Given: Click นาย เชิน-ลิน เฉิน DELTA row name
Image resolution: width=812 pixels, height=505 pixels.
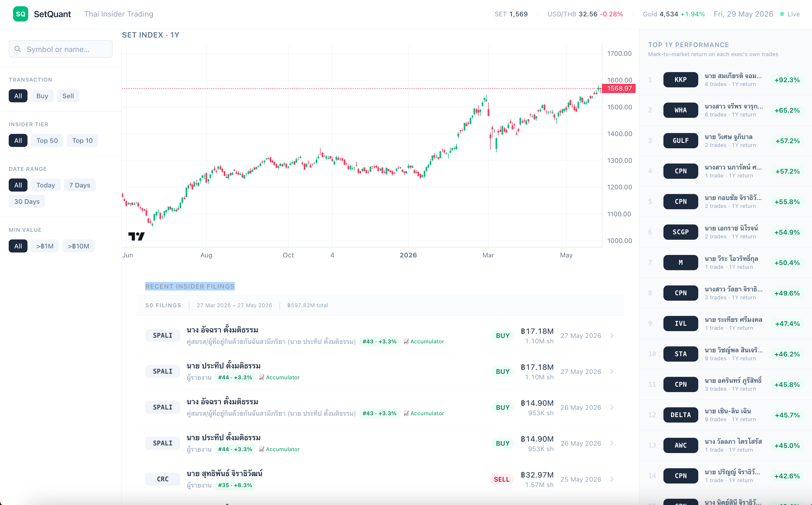Looking at the screenshot, I should pyautogui.click(x=728, y=411).
